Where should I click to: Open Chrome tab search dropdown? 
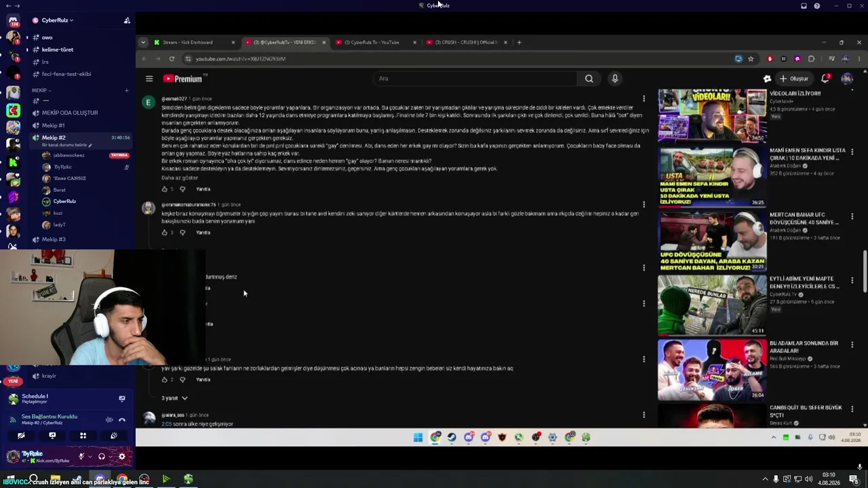[x=142, y=42]
